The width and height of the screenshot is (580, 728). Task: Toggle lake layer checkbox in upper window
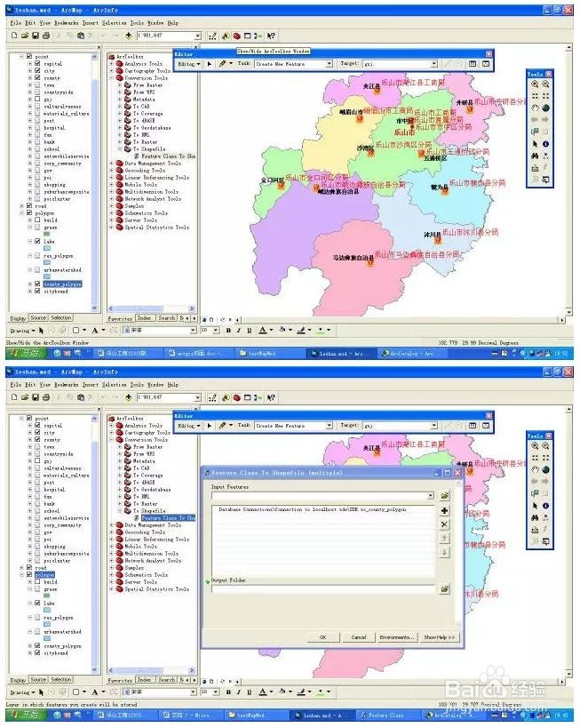[37, 241]
